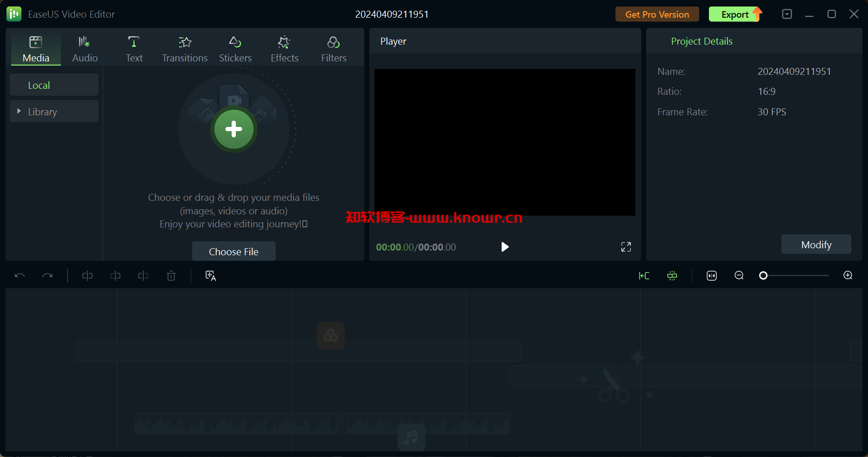Open the Transitions tab
Image resolution: width=868 pixels, height=457 pixels.
(x=185, y=49)
